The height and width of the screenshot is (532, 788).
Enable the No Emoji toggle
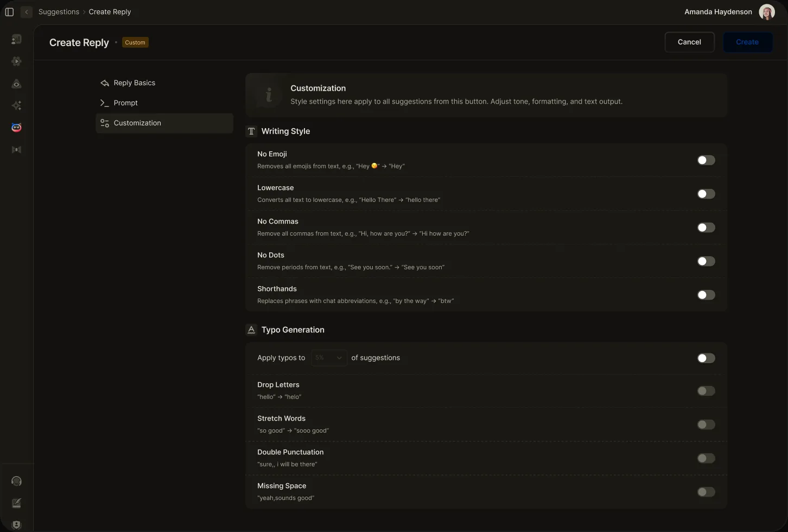pyautogui.click(x=706, y=160)
